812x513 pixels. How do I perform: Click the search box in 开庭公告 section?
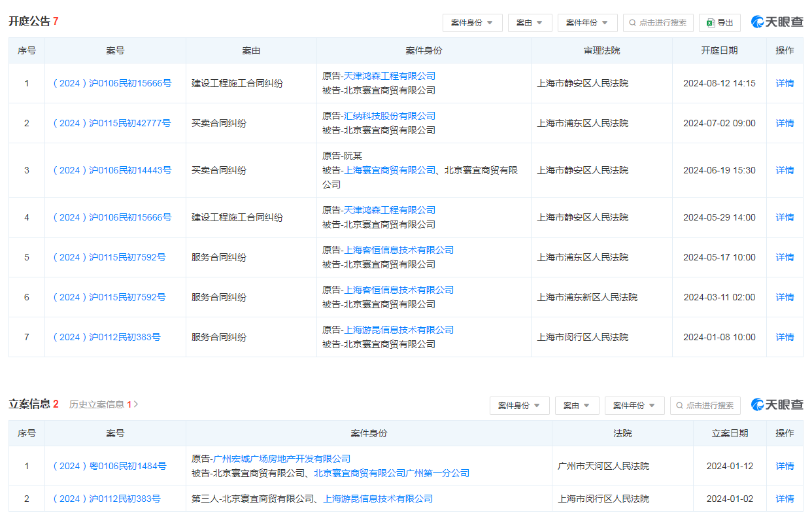click(658, 23)
